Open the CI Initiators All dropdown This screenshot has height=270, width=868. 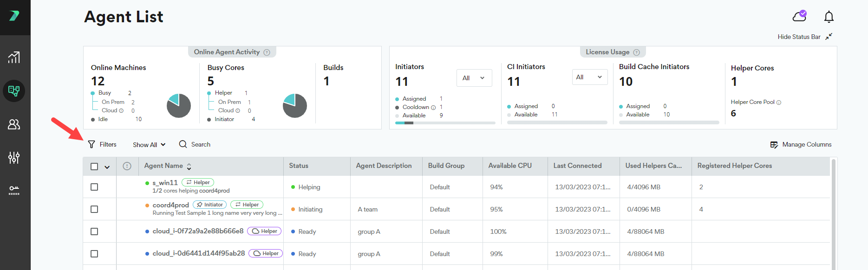coord(589,77)
